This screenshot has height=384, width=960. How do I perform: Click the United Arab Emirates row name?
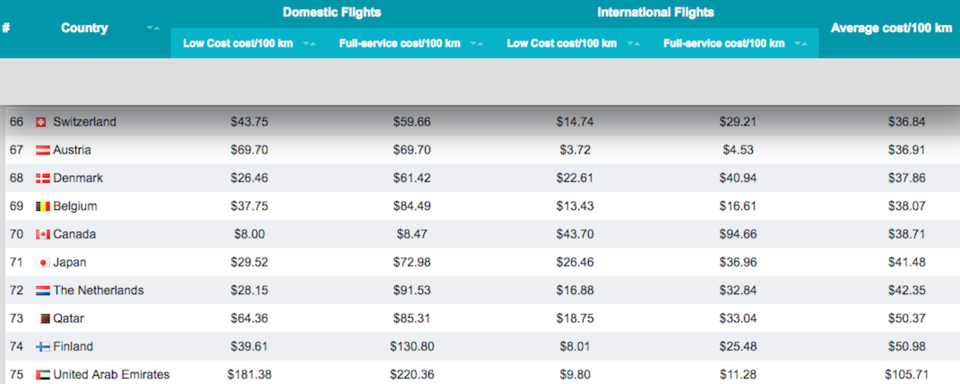(x=111, y=374)
